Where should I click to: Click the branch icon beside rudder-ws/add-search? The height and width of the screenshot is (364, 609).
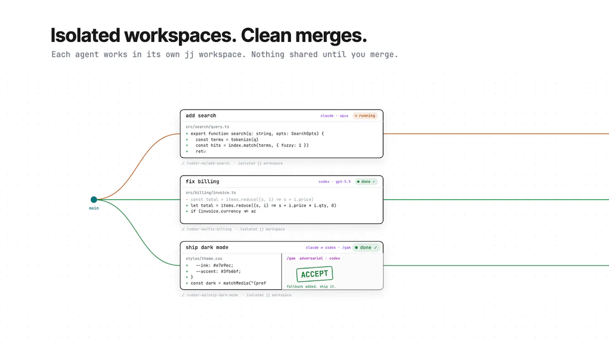coord(183,163)
